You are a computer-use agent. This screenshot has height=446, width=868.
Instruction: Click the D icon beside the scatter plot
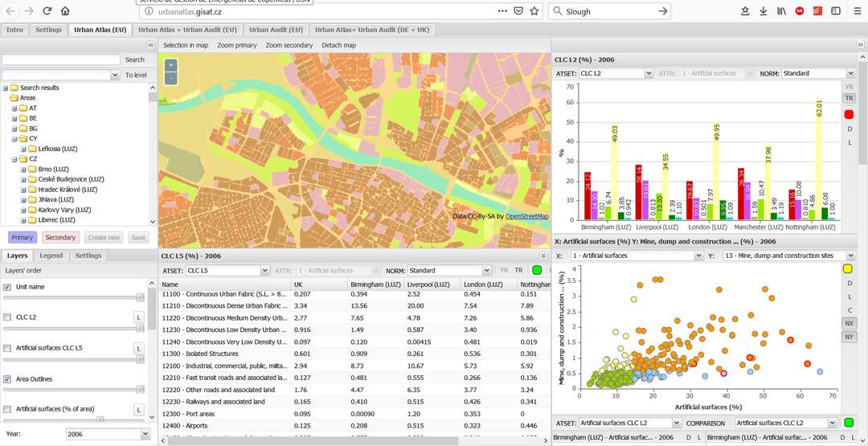[850, 283]
